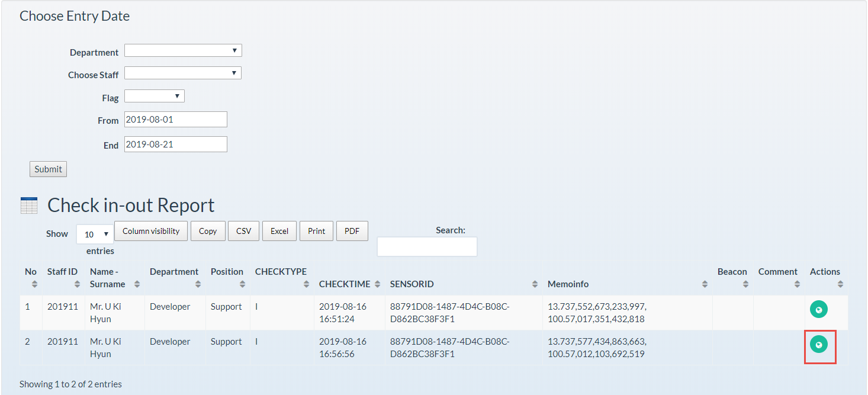Click the table icon beside Check in-out Report
The image size is (868, 395).
tap(28, 205)
